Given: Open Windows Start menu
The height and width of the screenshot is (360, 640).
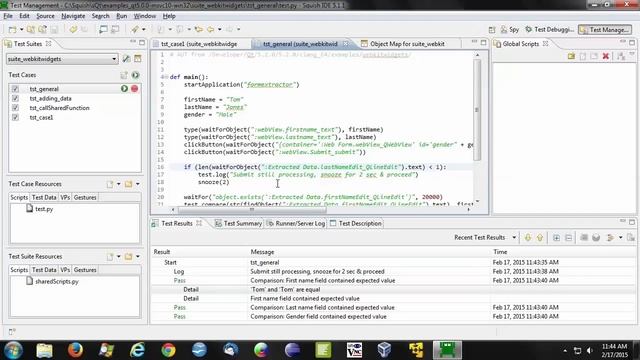Looking at the screenshot, I should pos(13,350).
